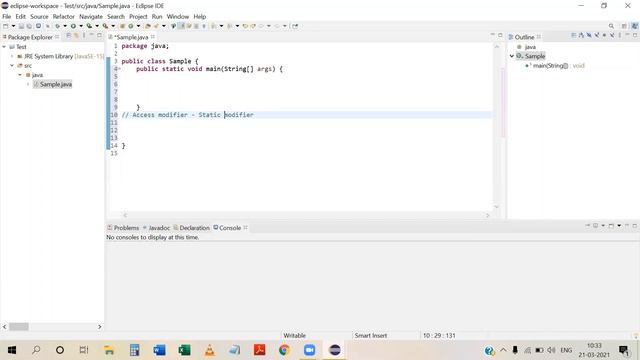
Task: Click the Smart Insert status entry
Action: point(371,336)
